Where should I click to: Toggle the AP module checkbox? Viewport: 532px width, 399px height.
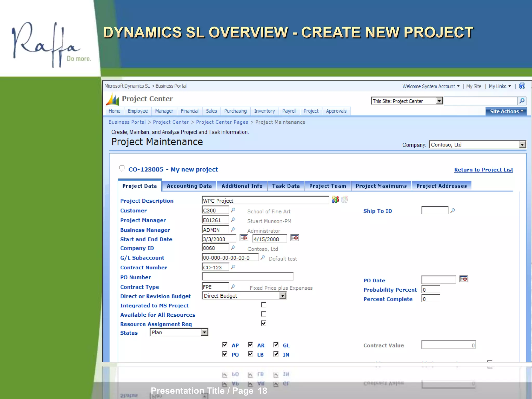(x=225, y=345)
